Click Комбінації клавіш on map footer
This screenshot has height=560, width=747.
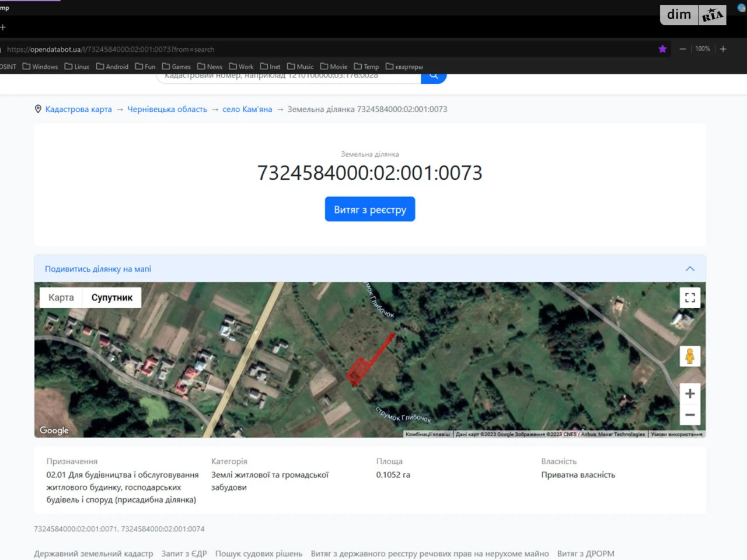coord(428,434)
